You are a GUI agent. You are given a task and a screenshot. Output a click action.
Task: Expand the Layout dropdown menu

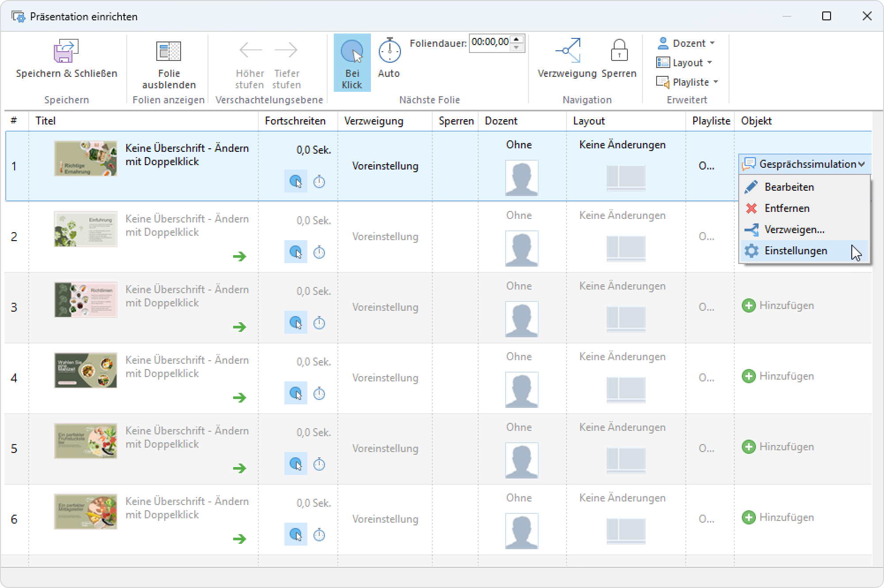(684, 63)
